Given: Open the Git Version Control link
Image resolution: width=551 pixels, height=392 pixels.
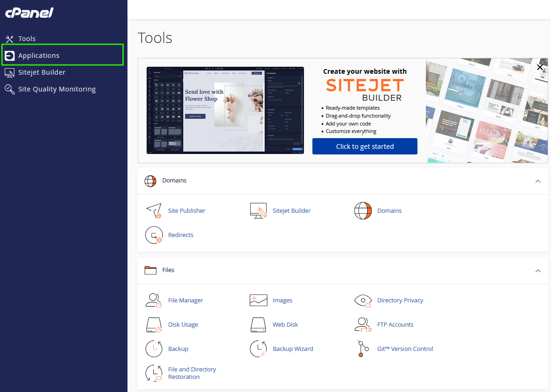Looking at the screenshot, I should click(x=405, y=349).
